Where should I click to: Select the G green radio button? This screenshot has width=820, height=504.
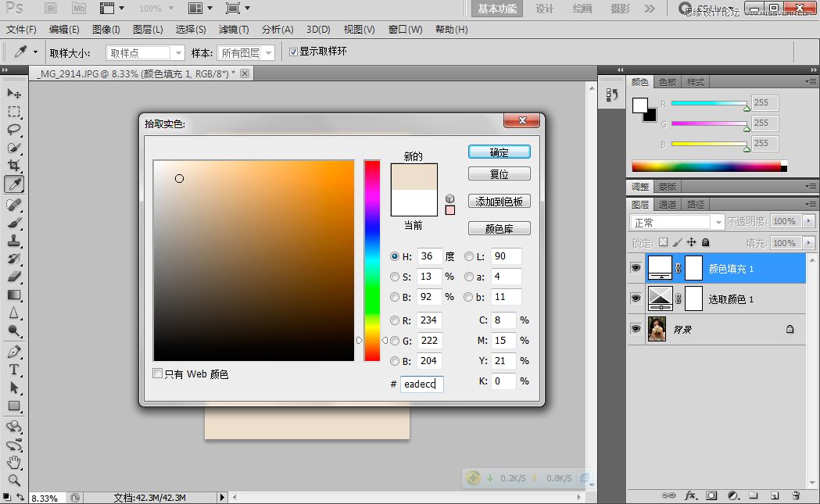[394, 341]
